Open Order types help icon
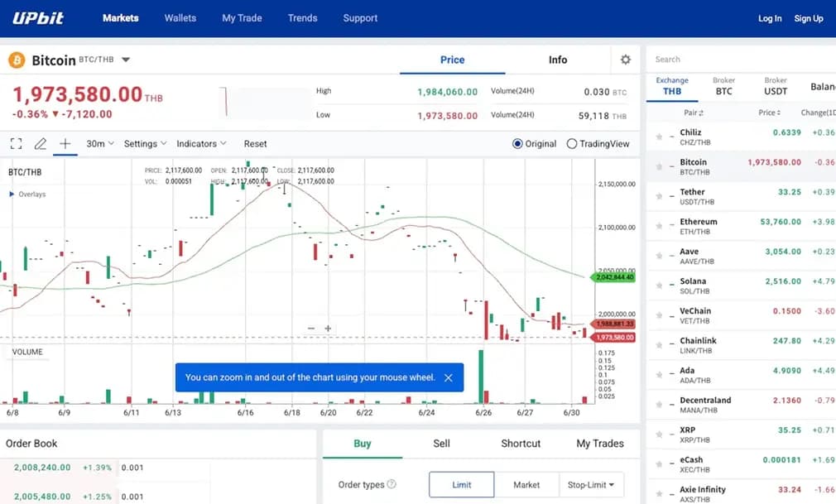This screenshot has height=504, width=836. click(392, 484)
